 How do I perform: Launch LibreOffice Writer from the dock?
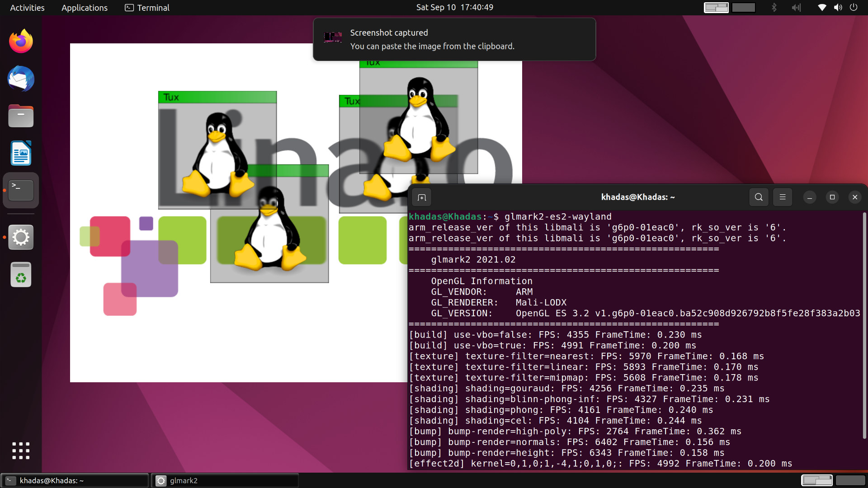click(21, 153)
